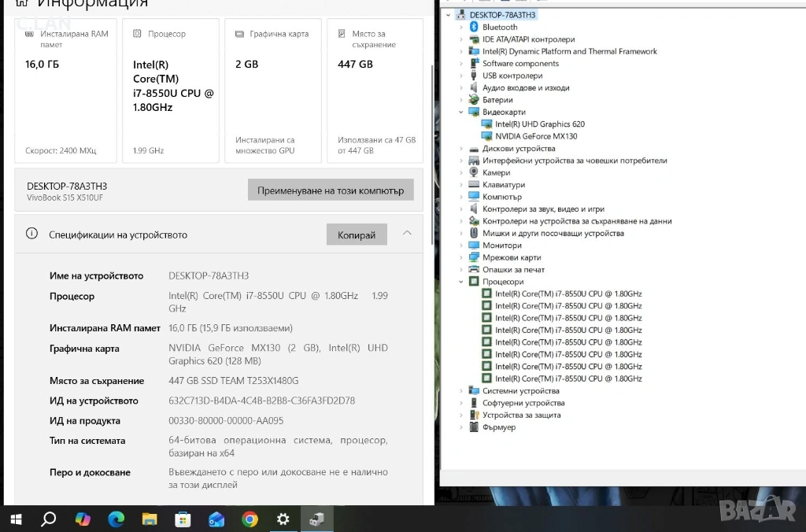The image size is (806, 532).
Task: Select Intel(R) UHD Graphics 620 entry
Action: [x=539, y=124]
